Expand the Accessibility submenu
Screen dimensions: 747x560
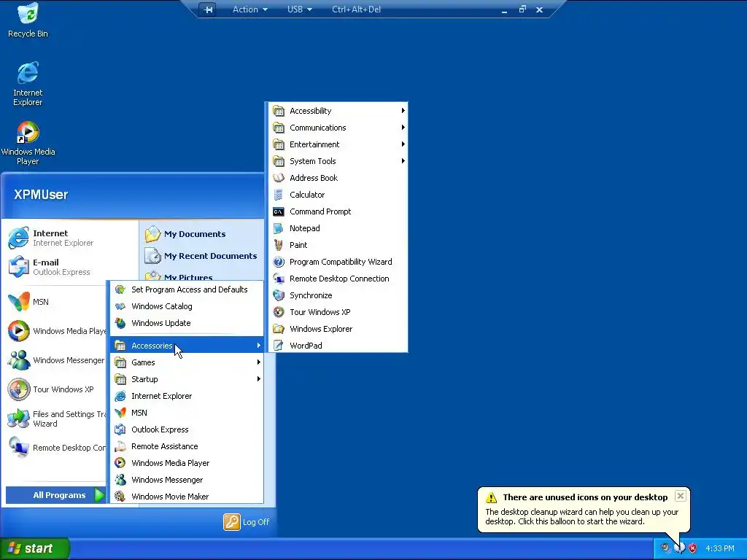tap(337, 111)
